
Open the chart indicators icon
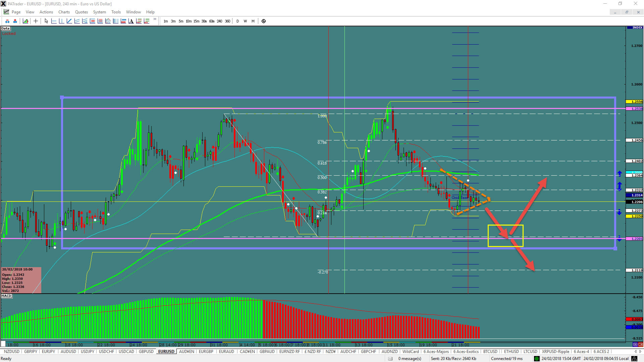tap(25, 21)
